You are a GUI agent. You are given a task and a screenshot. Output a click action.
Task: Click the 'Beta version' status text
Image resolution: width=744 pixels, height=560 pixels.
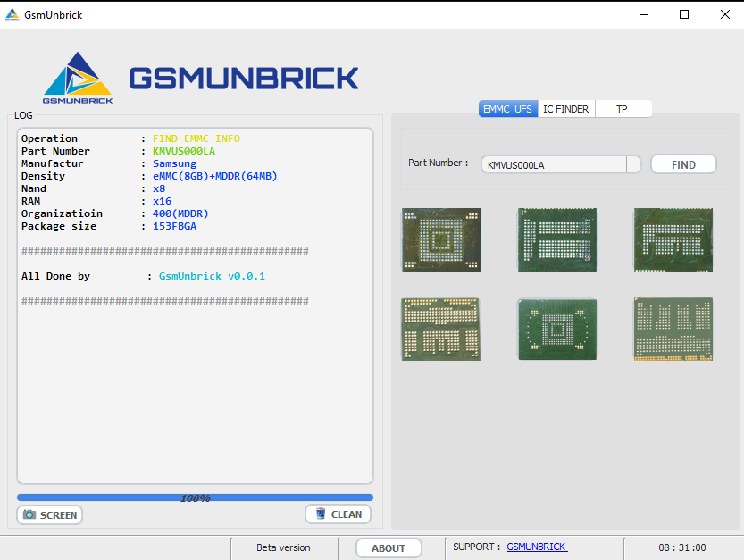click(283, 547)
